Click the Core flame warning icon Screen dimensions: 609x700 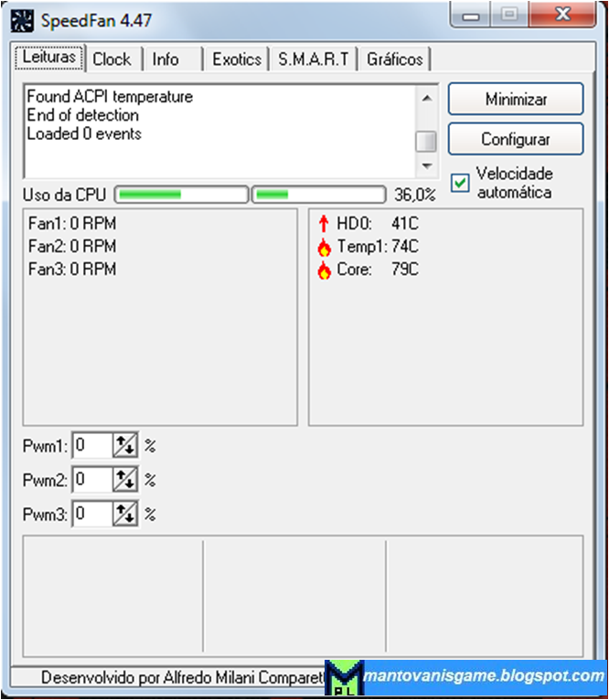(325, 270)
